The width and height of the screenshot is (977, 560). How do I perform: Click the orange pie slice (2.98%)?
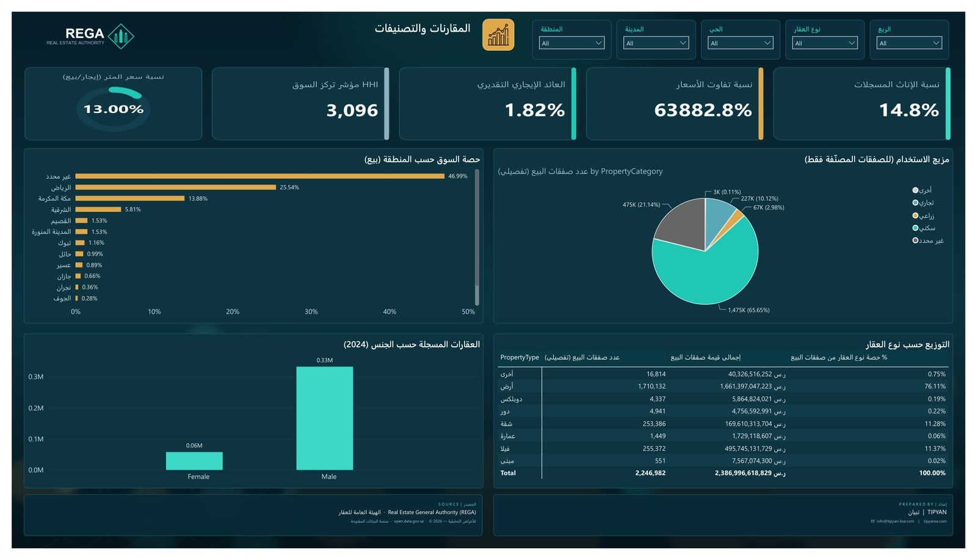[738, 217]
